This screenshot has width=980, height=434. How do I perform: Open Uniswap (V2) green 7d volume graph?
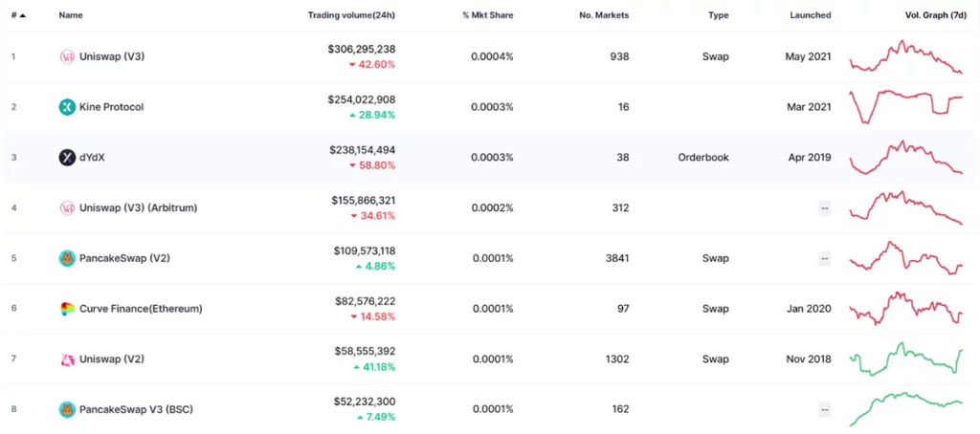click(x=905, y=359)
